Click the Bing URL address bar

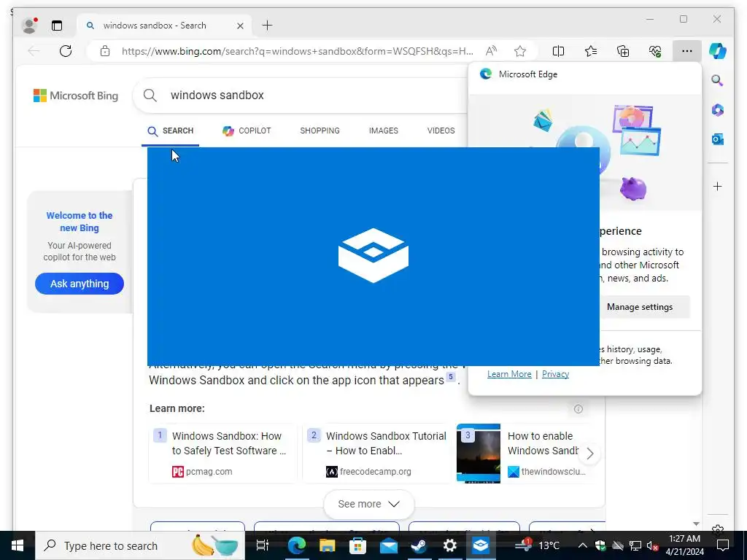click(x=297, y=51)
